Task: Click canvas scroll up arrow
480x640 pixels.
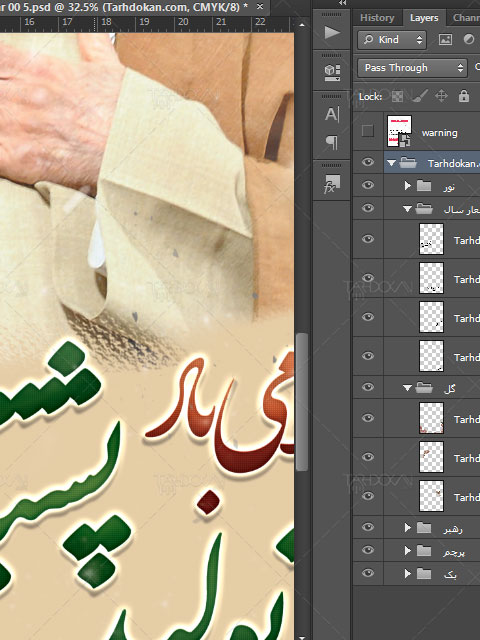Action: 302,25
